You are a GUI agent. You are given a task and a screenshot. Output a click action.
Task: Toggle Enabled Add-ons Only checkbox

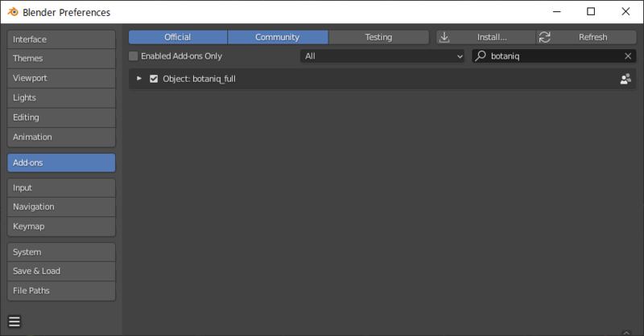[134, 56]
